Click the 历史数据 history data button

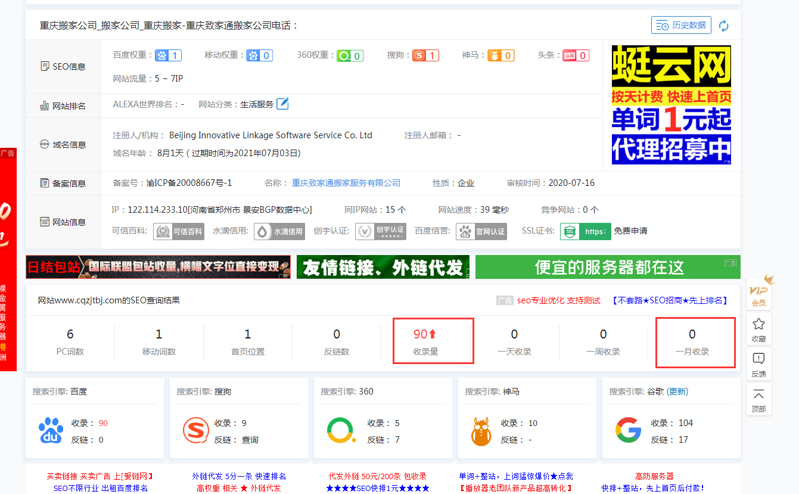pos(681,25)
